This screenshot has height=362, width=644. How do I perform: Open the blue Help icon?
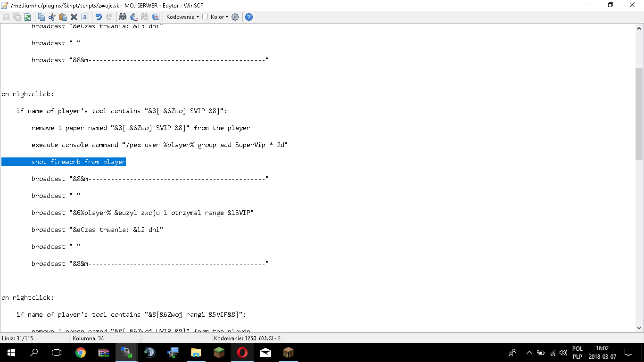click(x=249, y=17)
